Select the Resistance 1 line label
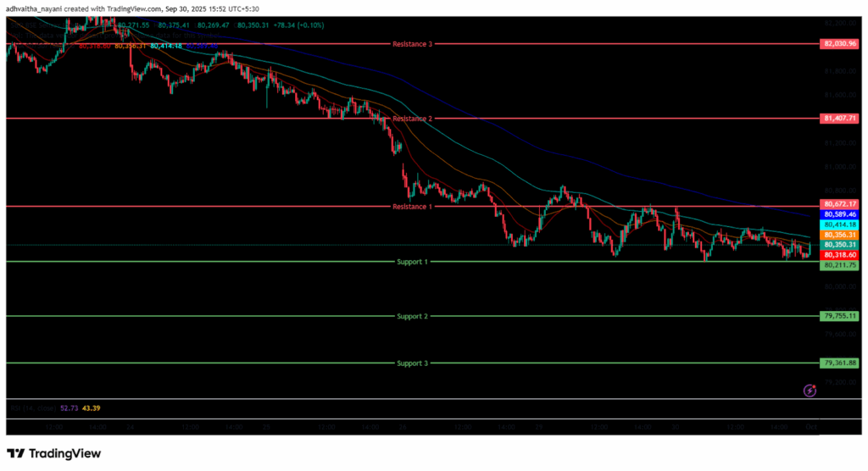Screen dimensions: 868x471 coord(412,207)
